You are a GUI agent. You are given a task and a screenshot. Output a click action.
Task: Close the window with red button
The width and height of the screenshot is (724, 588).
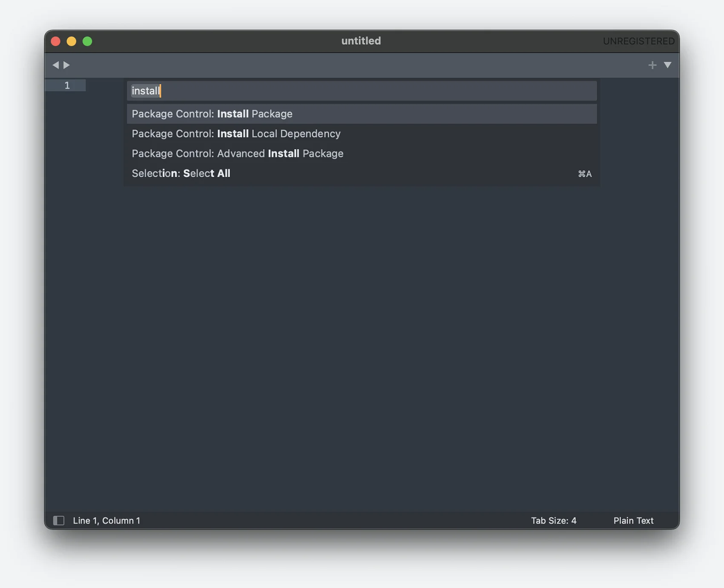[x=55, y=41]
